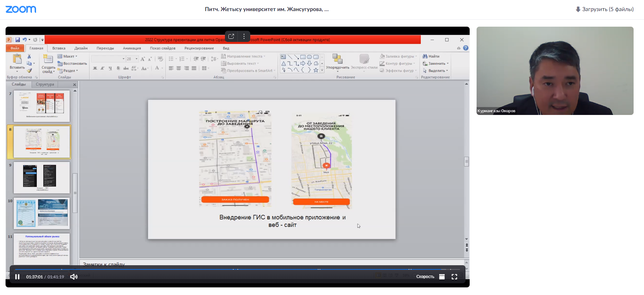Pop out the shared screen video
The image size is (644, 295).
click(231, 36)
